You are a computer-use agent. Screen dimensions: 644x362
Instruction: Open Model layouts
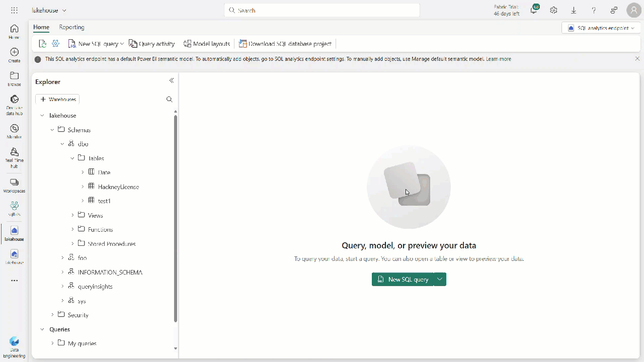click(x=207, y=44)
